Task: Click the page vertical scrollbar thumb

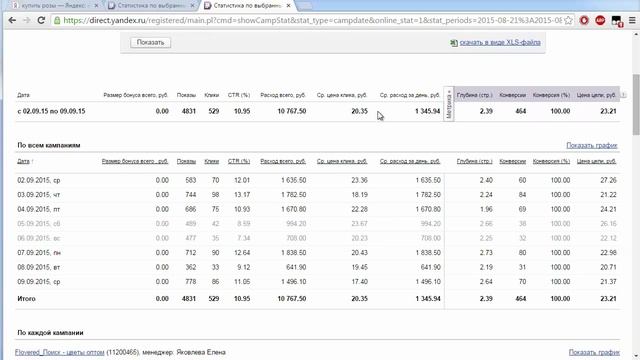Action: pos(636,104)
